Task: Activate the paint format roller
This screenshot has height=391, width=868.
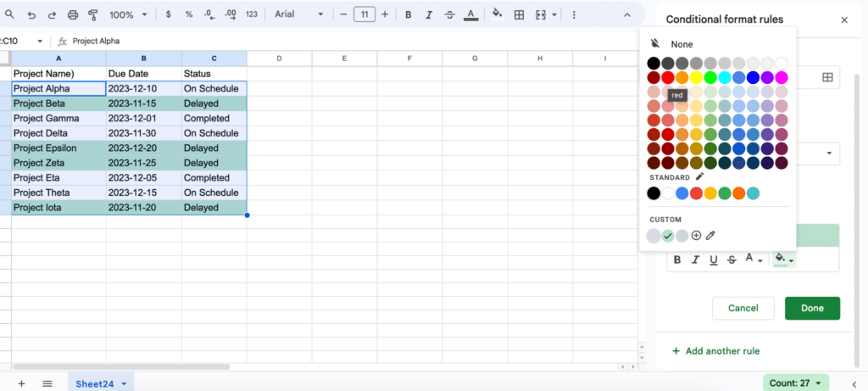Action: 93,15
